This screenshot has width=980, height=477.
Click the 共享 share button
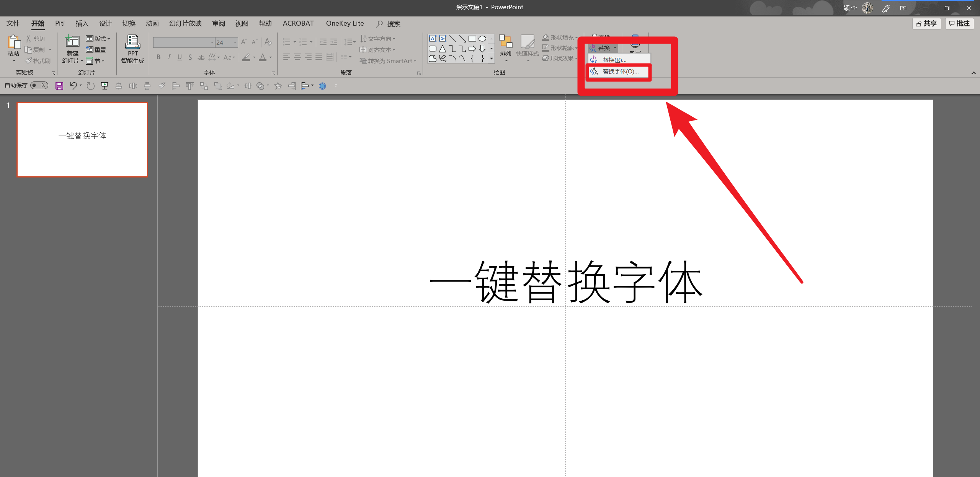point(926,24)
